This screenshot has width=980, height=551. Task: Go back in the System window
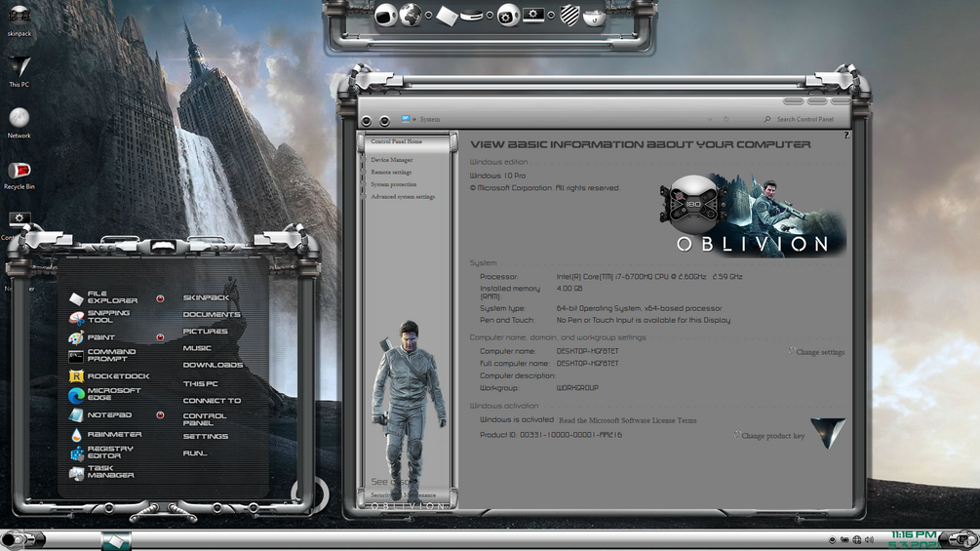pos(367,121)
